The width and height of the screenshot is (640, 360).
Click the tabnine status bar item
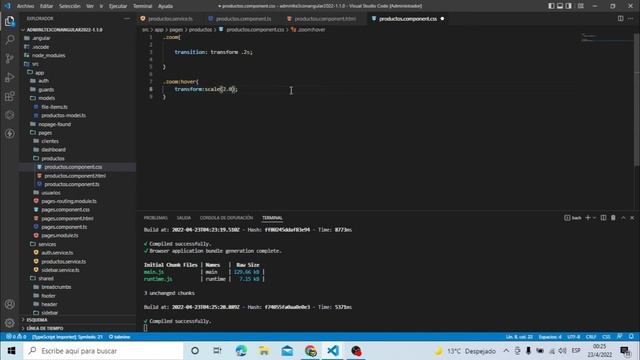point(119,337)
